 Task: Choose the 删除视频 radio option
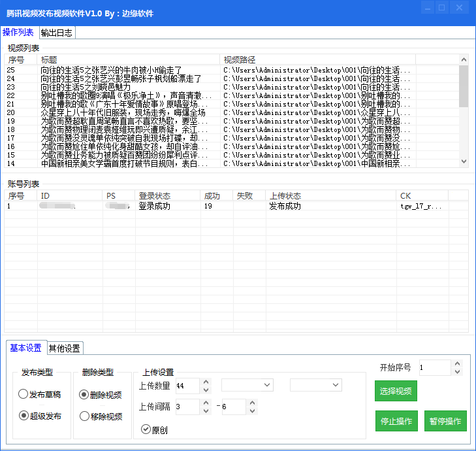point(101,395)
